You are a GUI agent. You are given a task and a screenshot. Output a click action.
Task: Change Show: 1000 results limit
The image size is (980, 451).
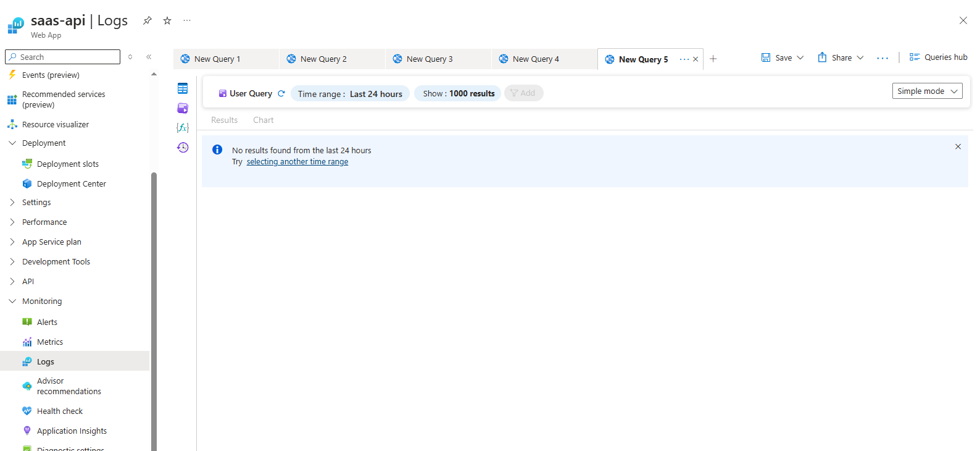coord(459,93)
